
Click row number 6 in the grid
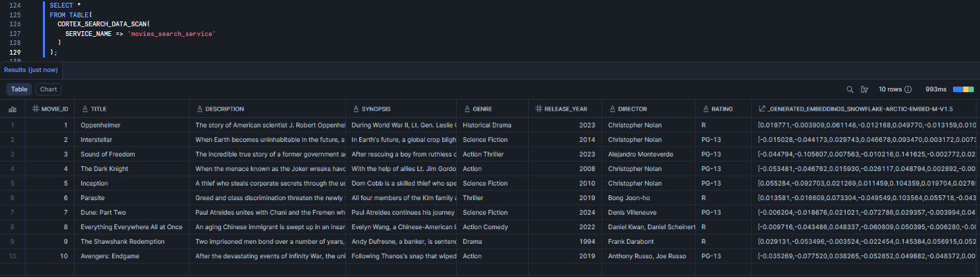[x=12, y=198]
